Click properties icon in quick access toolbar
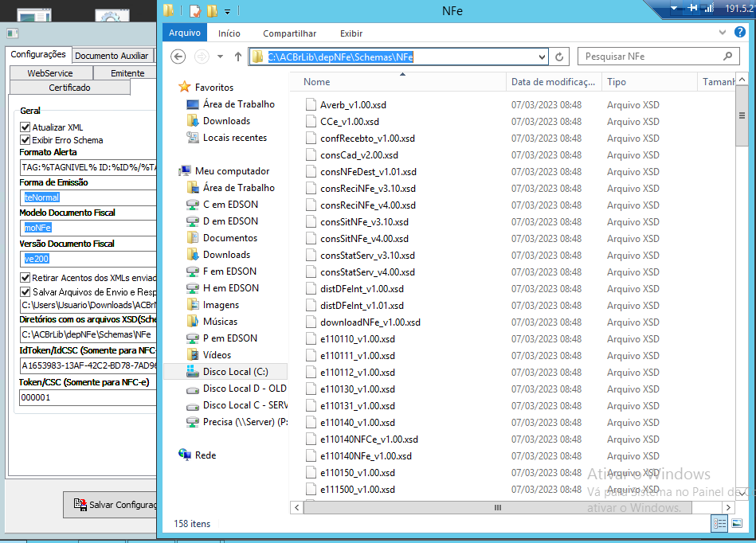 pos(195,10)
